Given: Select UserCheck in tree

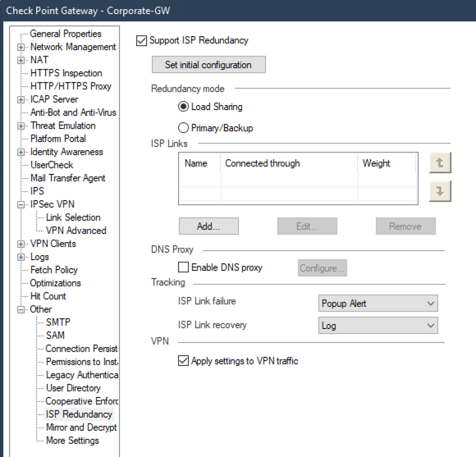Looking at the screenshot, I should [x=52, y=165].
